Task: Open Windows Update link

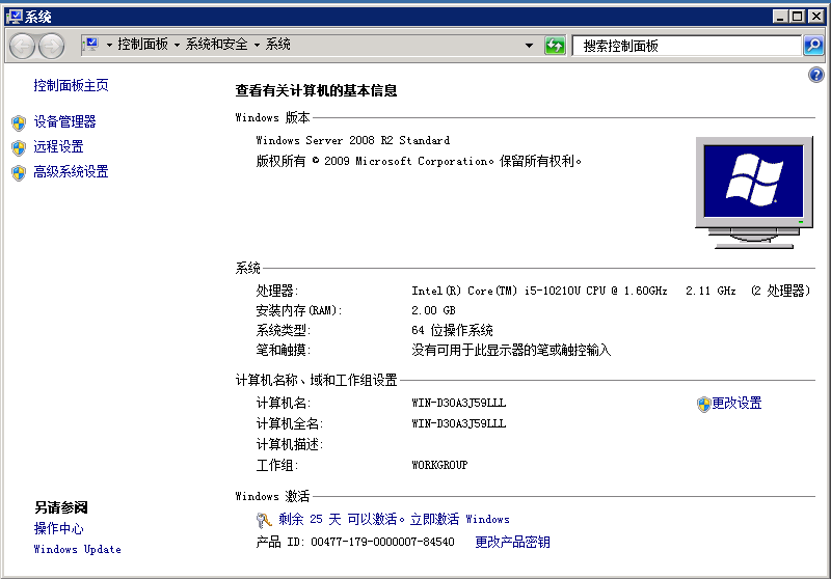Action: pyautogui.click(x=77, y=550)
